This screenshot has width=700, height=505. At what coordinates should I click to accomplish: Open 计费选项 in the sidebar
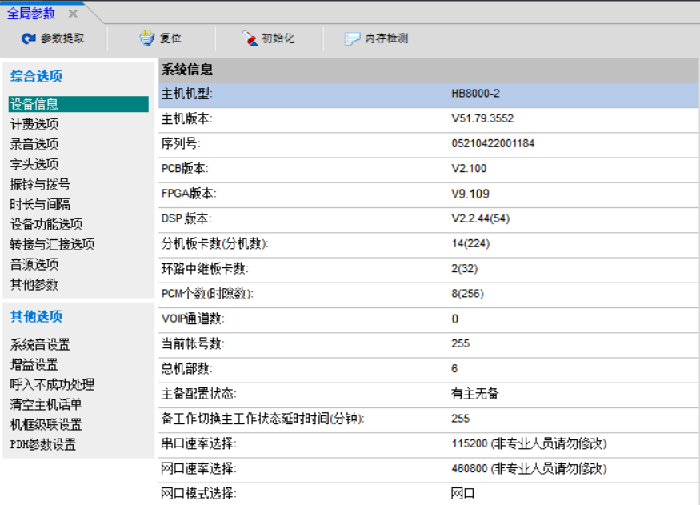click(x=34, y=124)
